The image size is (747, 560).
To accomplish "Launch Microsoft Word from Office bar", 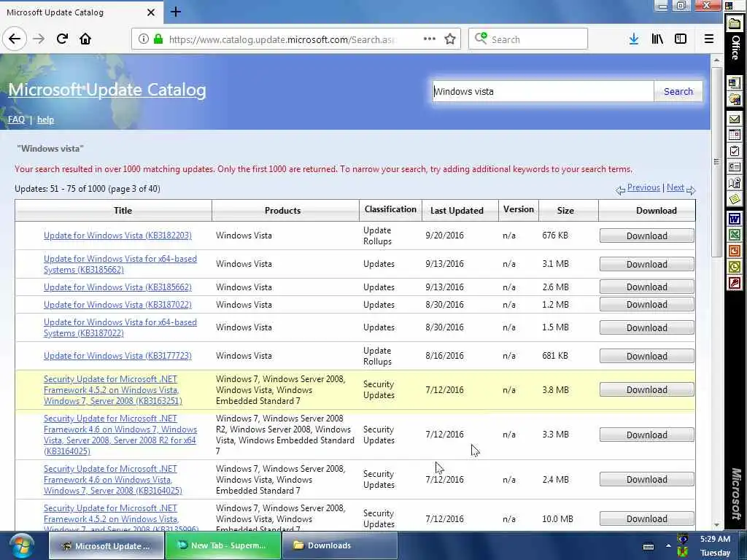I will 735,219.
